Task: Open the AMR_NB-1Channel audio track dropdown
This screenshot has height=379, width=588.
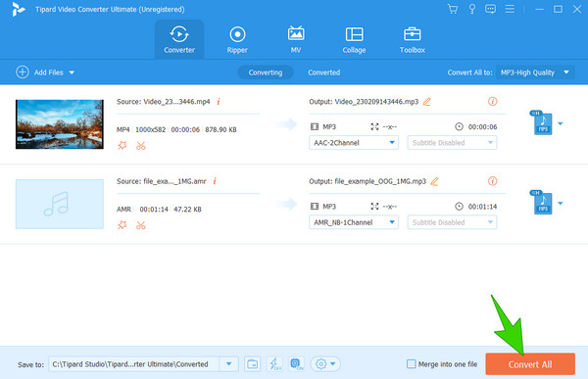Action: click(354, 222)
